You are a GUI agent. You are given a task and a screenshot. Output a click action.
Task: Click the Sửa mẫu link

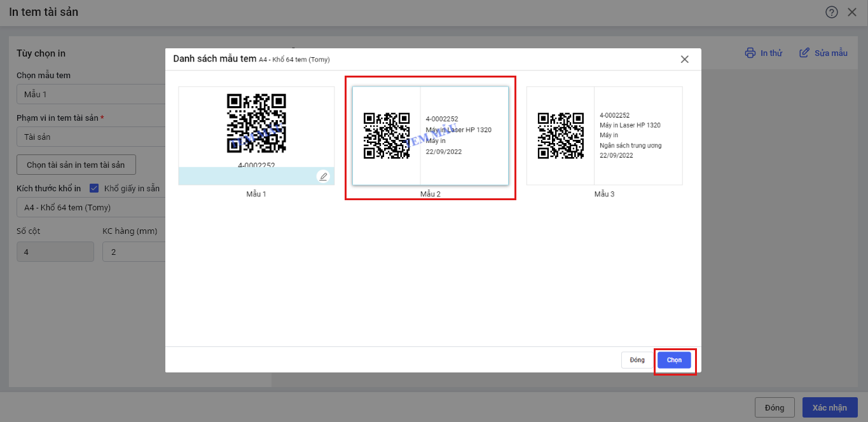[831, 53]
